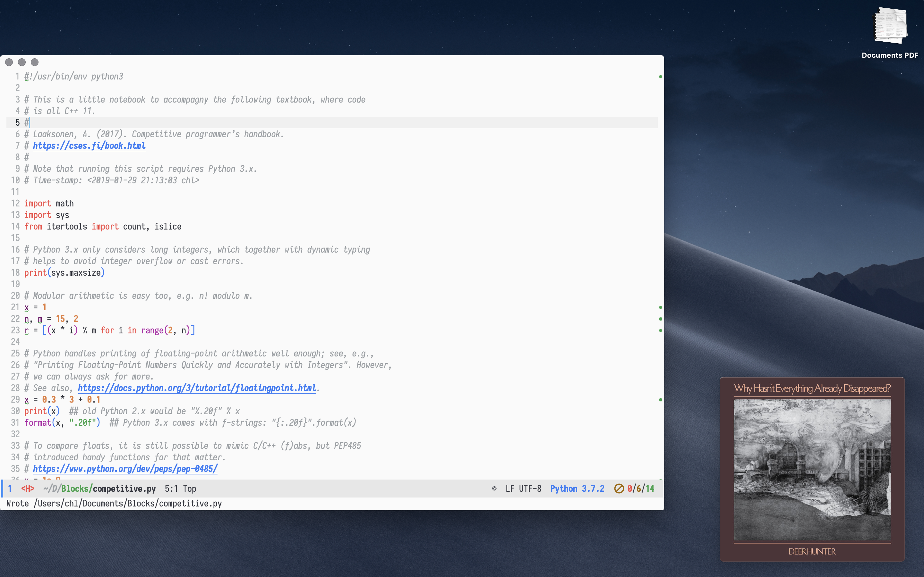This screenshot has width=924, height=577.
Task: Click the green fringe dot on line 1
Action: point(660,77)
